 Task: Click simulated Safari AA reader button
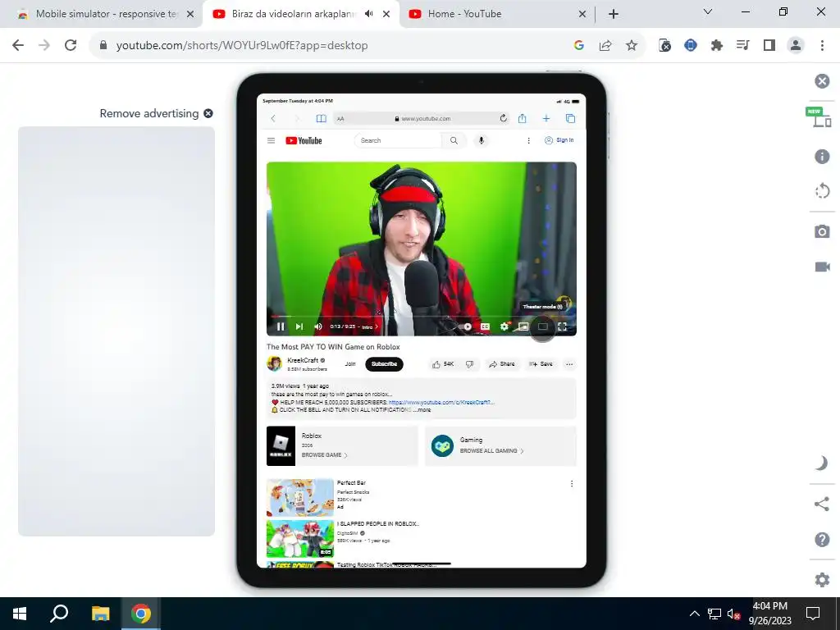tap(340, 119)
